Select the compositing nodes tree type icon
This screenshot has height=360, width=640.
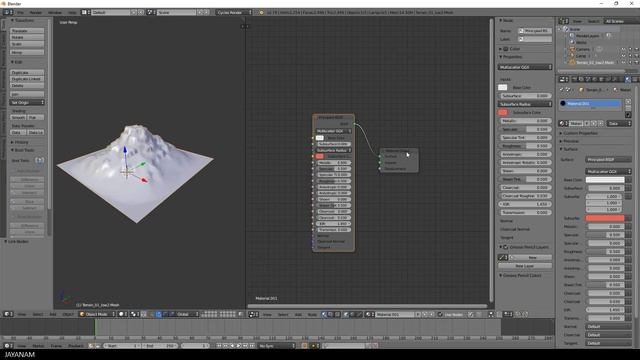pyautogui.click(x=330, y=314)
